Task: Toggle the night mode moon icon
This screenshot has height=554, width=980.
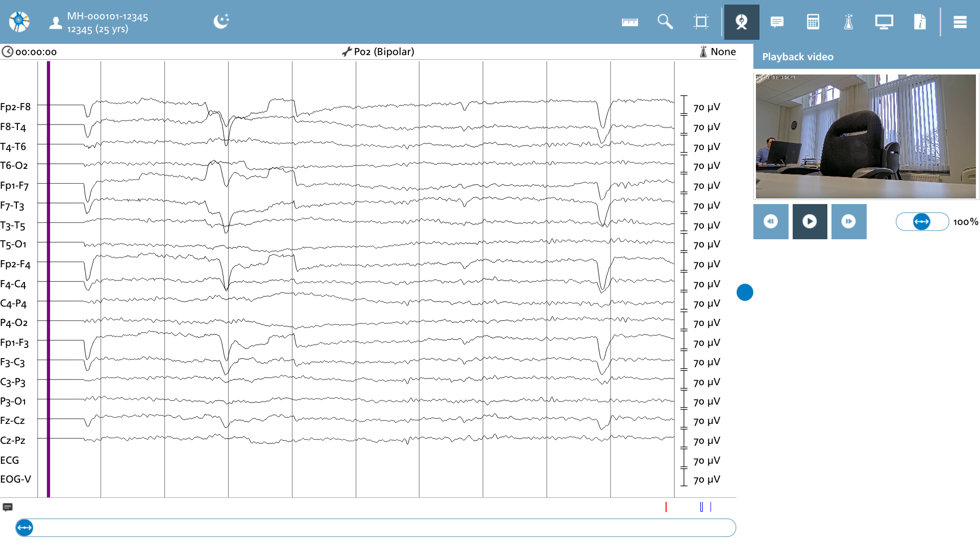Action: pyautogui.click(x=221, y=21)
